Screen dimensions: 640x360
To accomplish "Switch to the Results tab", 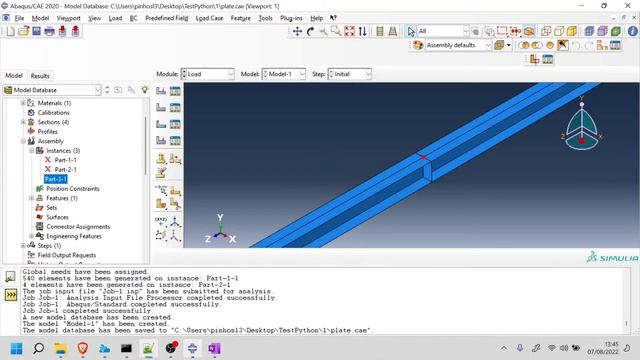I will tap(40, 76).
